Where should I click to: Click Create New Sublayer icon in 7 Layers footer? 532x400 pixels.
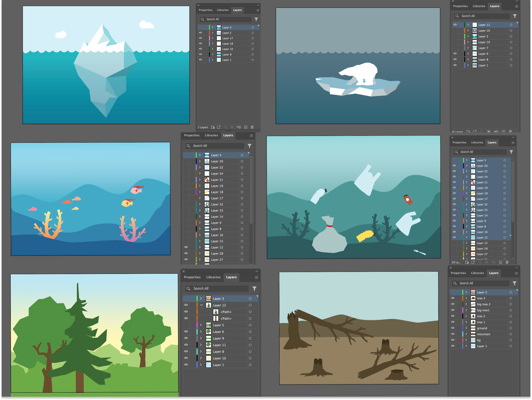239,127
